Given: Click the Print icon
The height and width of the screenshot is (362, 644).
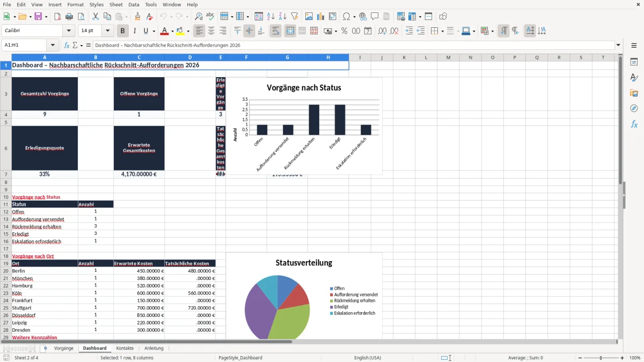Looking at the screenshot, I should [x=69, y=17].
